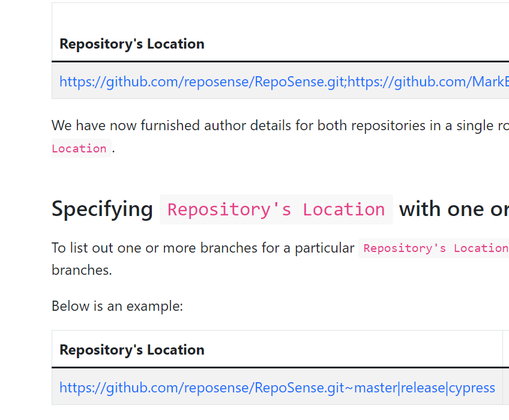This screenshot has height=420, width=509.
Task: Open the RepoSense.git repository link in first table
Action: pos(180,82)
